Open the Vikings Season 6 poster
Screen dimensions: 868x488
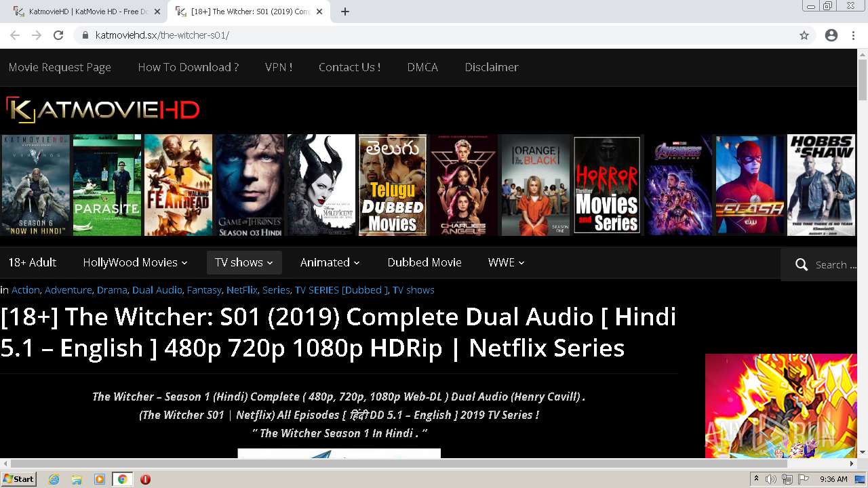(x=35, y=185)
